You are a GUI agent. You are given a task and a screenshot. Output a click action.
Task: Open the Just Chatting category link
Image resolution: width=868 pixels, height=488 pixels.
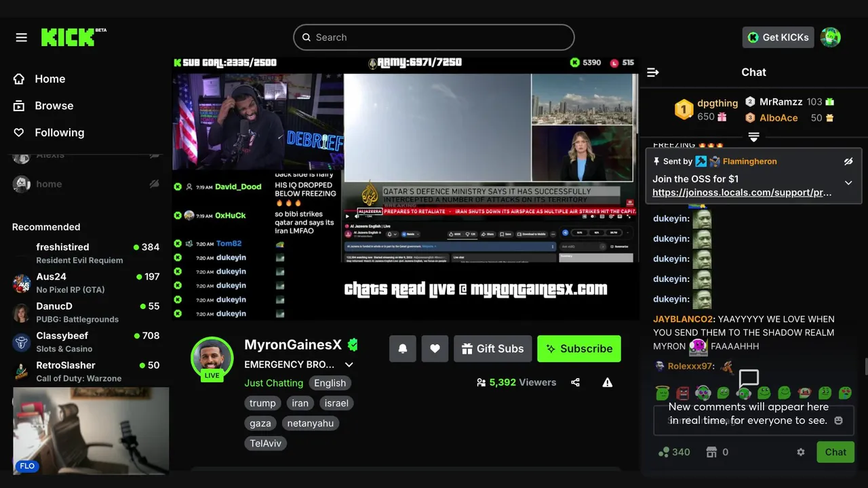(x=273, y=383)
